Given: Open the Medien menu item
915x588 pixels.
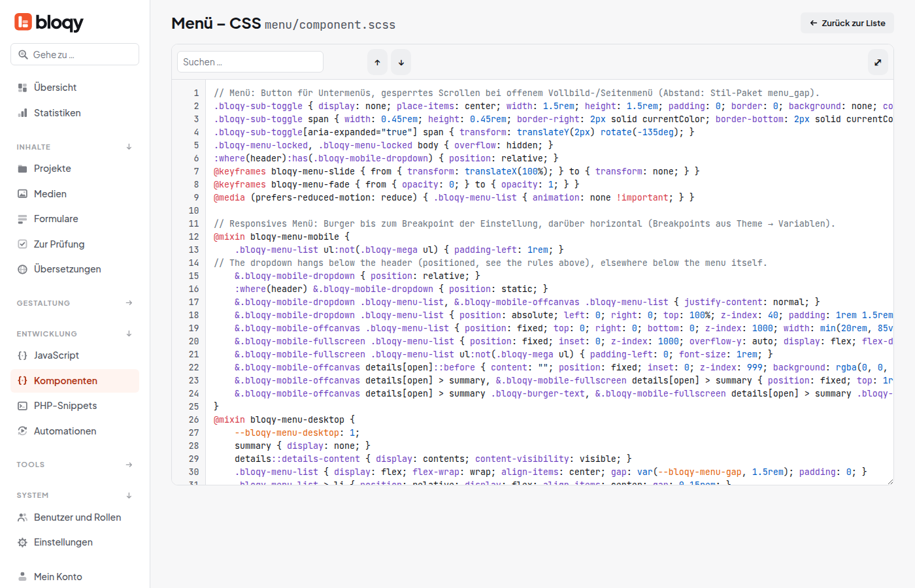Looking at the screenshot, I should click(75, 194).
